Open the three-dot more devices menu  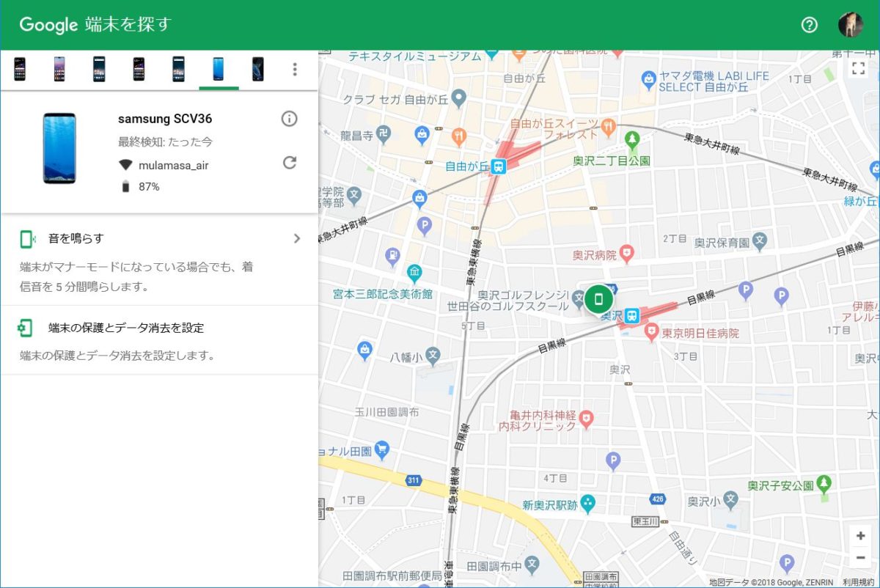coord(295,69)
